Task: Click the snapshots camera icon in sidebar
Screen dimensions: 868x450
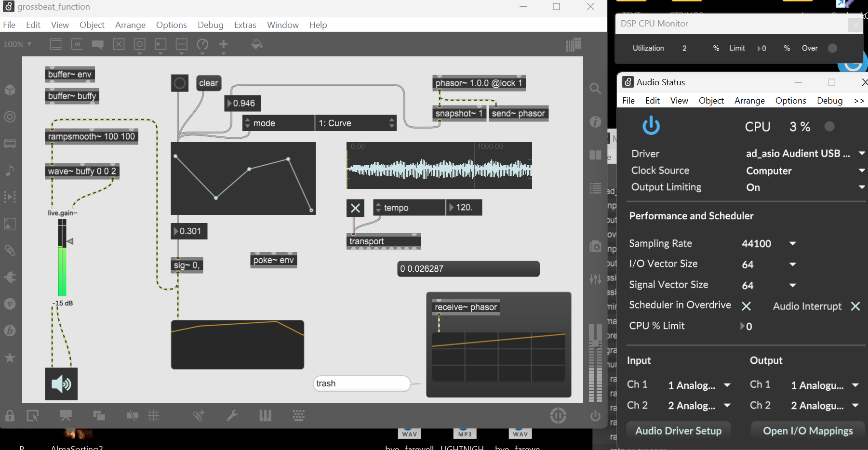Action: pyautogui.click(x=595, y=246)
